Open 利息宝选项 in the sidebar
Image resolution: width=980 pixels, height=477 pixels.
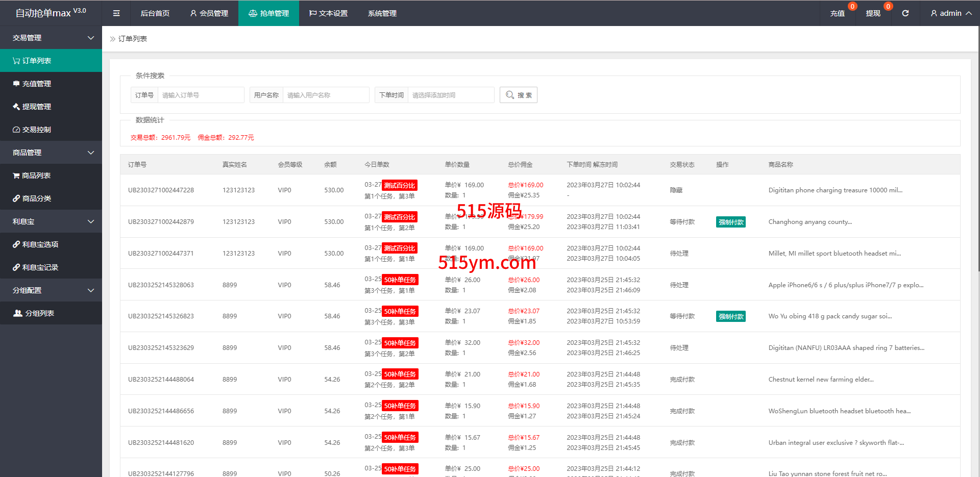pyautogui.click(x=40, y=244)
